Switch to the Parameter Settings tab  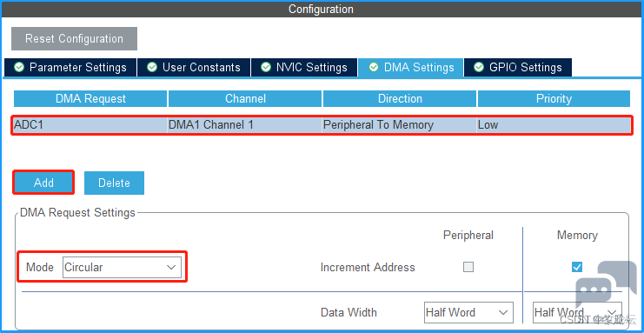70,68
